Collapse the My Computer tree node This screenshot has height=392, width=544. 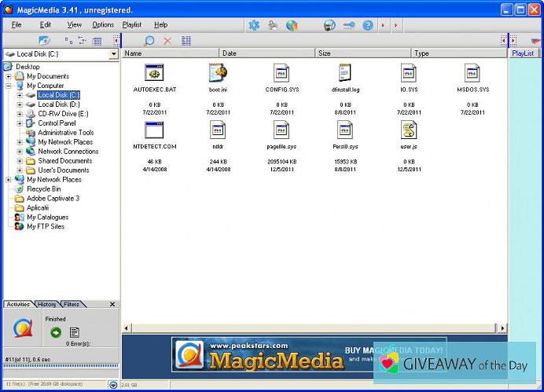click(9, 86)
